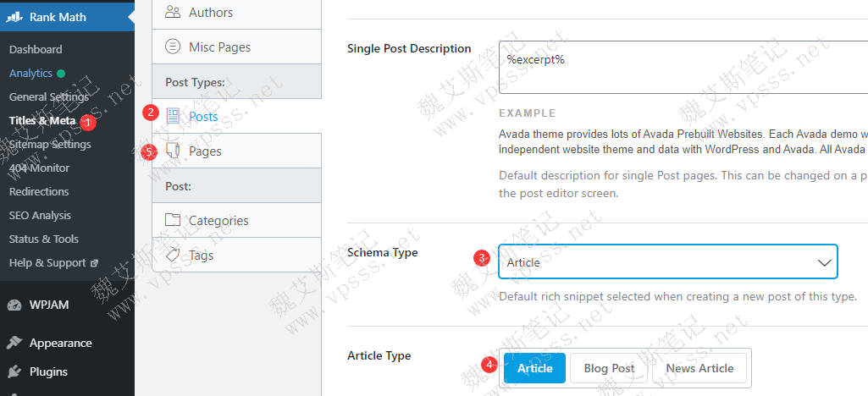Click the WPJAM gear icon
The height and width of the screenshot is (396, 868).
14,305
